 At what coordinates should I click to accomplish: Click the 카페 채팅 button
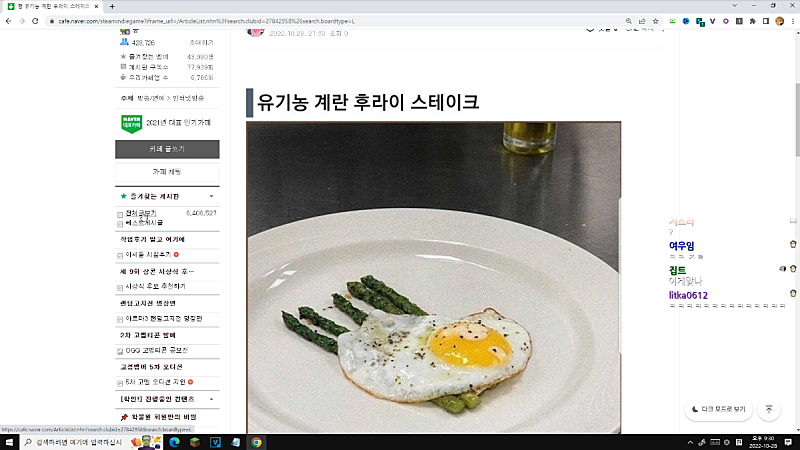167,172
